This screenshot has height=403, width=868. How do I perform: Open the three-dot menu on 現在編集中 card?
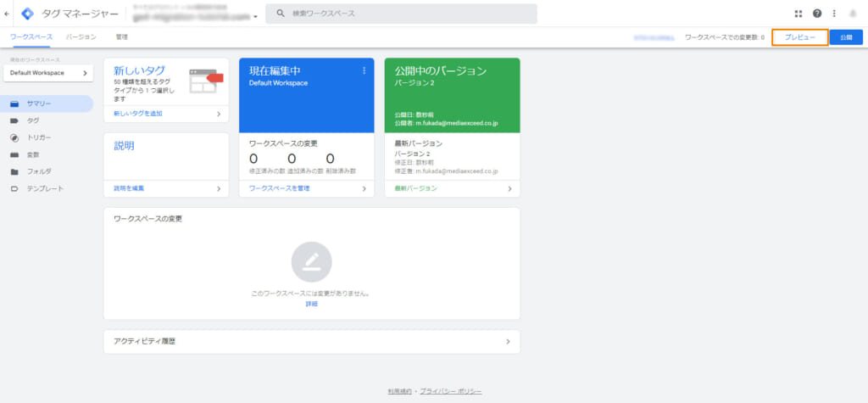point(364,70)
